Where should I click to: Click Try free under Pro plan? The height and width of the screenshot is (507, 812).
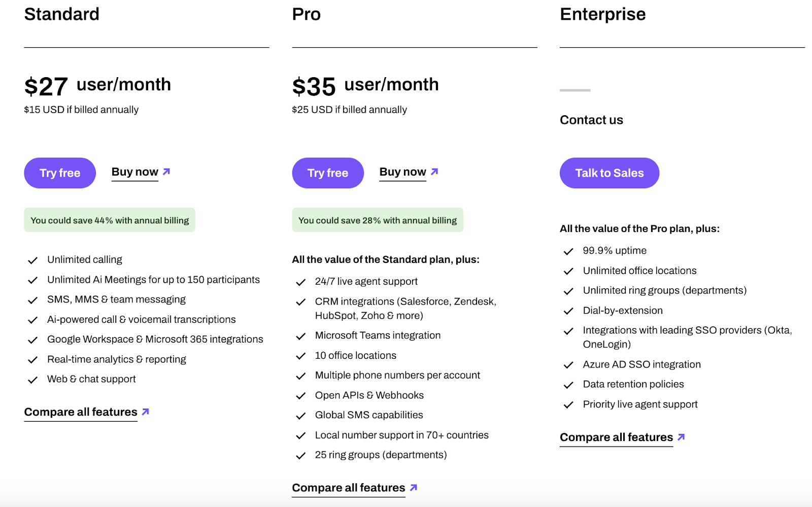[328, 173]
